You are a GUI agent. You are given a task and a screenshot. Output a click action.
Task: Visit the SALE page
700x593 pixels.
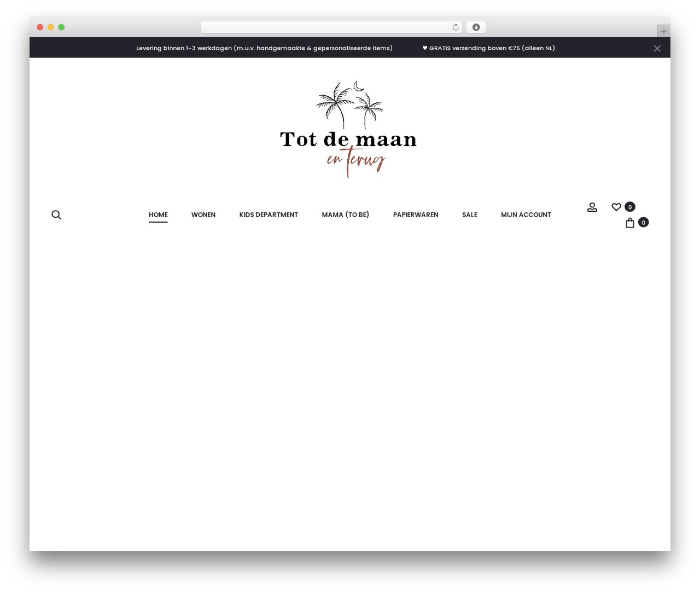(470, 215)
